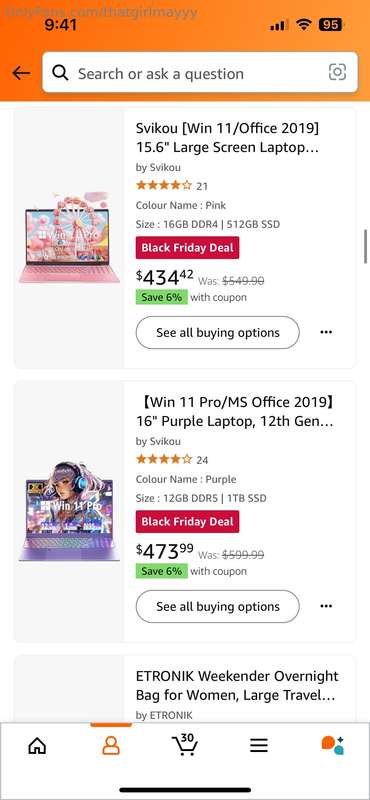This screenshot has height=800, width=370.
Task: Open ETRONIK Weekender Overnight Bag listing
Action: tap(237, 686)
